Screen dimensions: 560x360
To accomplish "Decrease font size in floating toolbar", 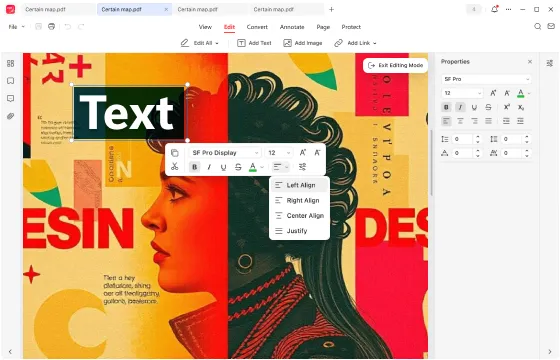I will (x=317, y=152).
